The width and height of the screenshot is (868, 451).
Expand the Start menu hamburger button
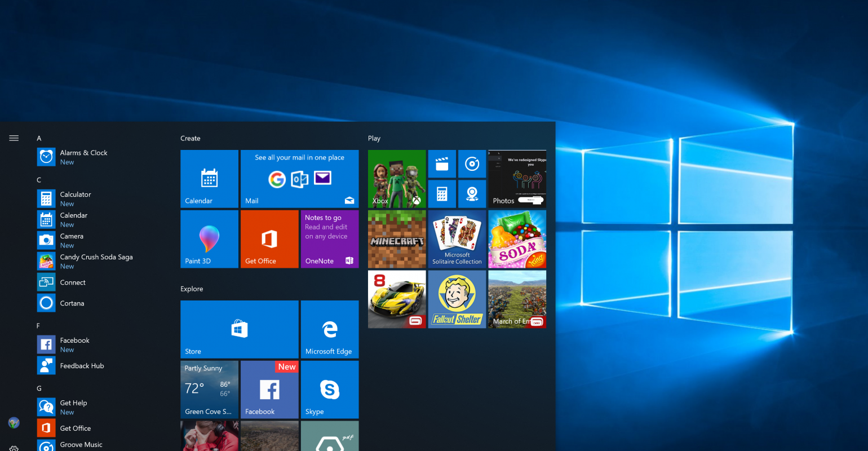coord(14,138)
